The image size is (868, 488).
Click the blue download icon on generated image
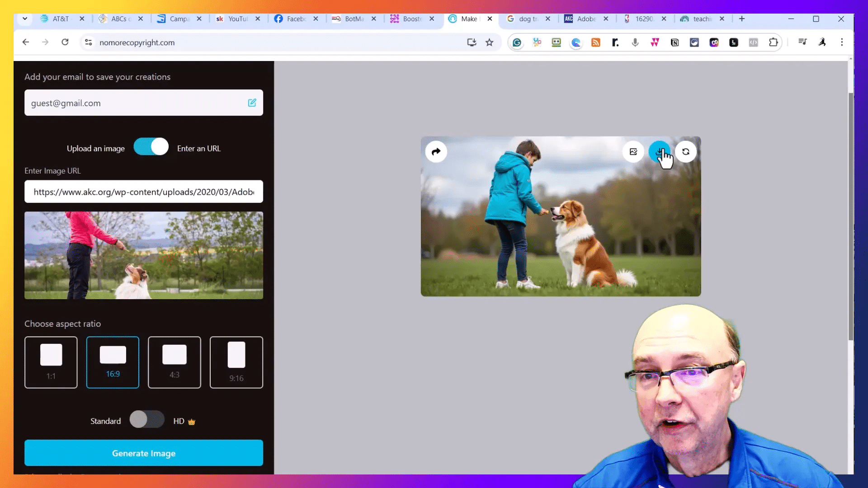click(x=659, y=152)
